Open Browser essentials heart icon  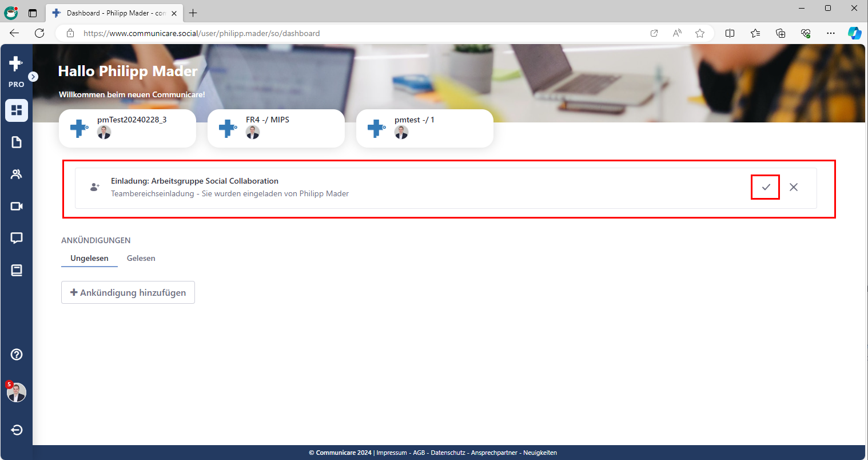(806, 33)
